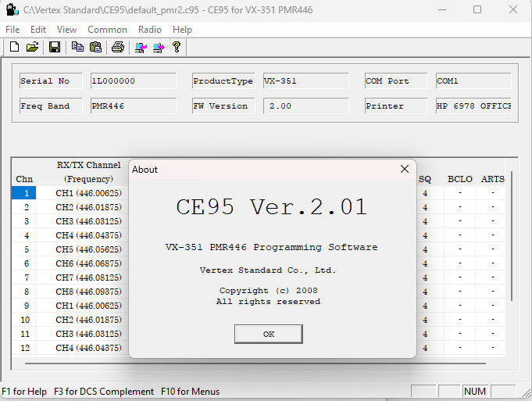The height and width of the screenshot is (401, 532).
Task: Click the Serial No value field 1L000000
Action: coord(134,81)
